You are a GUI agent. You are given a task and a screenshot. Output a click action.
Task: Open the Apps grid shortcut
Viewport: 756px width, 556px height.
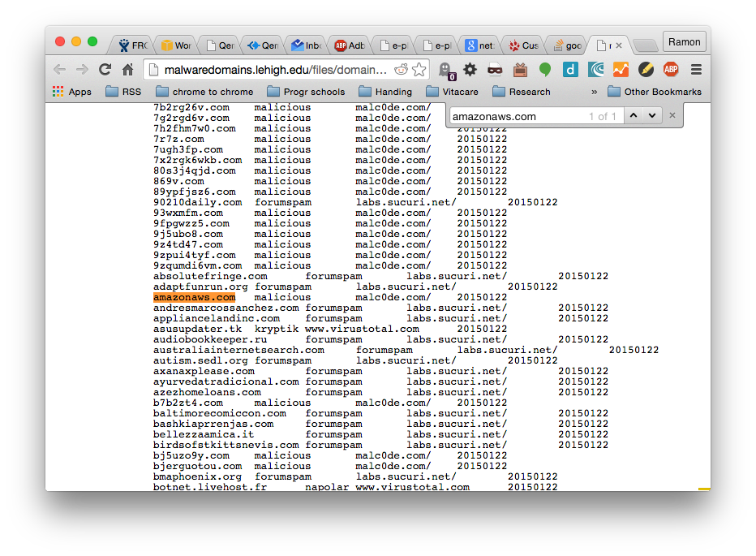(72, 92)
